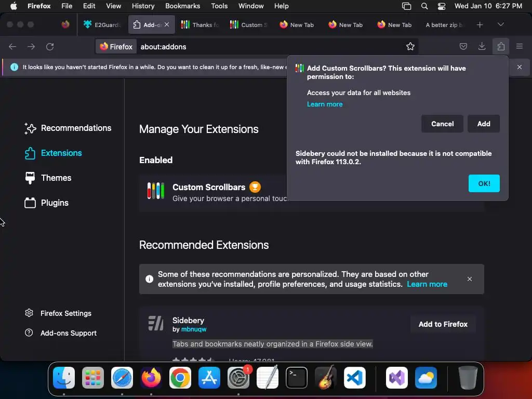Open the Tools menu
The width and height of the screenshot is (532, 399).
pyautogui.click(x=219, y=6)
